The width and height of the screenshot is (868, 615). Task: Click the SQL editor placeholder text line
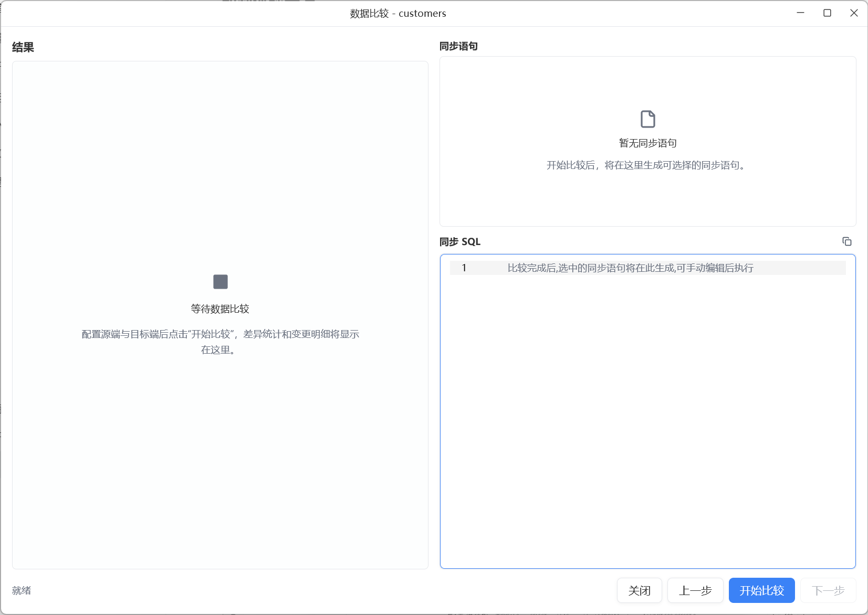(x=630, y=268)
